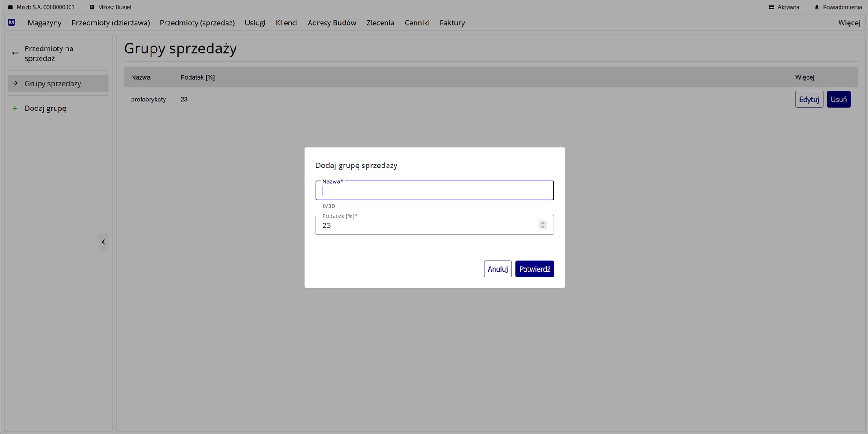This screenshot has width=868, height=434.
Task: Click the green plus icon for Dodaj grupę
Action: 15,109
